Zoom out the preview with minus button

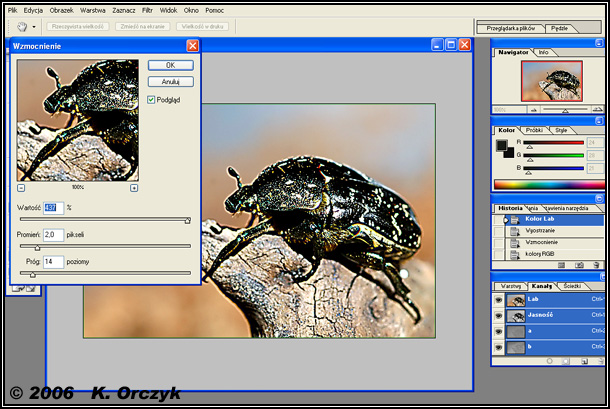(21, 187)
